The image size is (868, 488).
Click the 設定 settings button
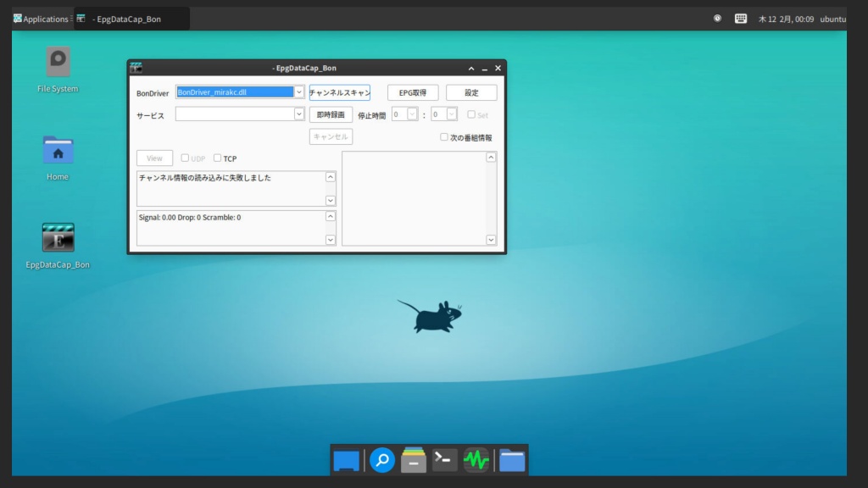coord(471,92)
